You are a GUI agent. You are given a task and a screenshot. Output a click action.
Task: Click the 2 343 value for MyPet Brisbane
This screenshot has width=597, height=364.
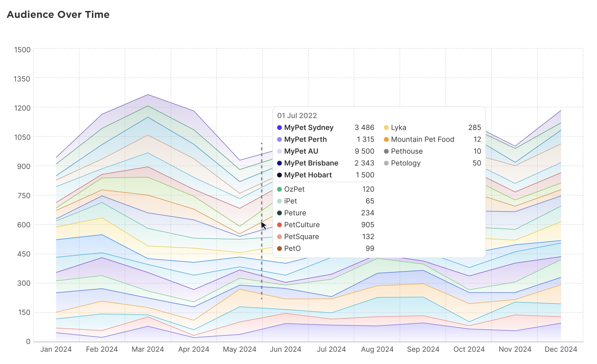tap(364, 163)
